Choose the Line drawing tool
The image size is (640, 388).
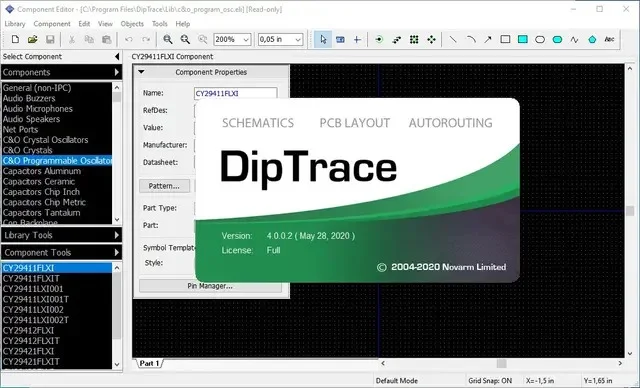point(453,39)
